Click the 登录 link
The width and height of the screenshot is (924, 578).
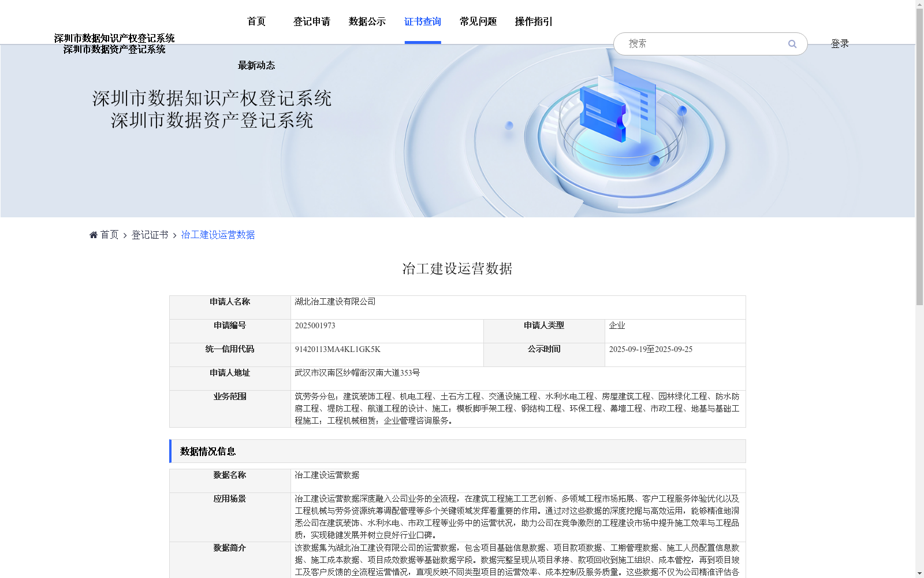click(840, 44)
